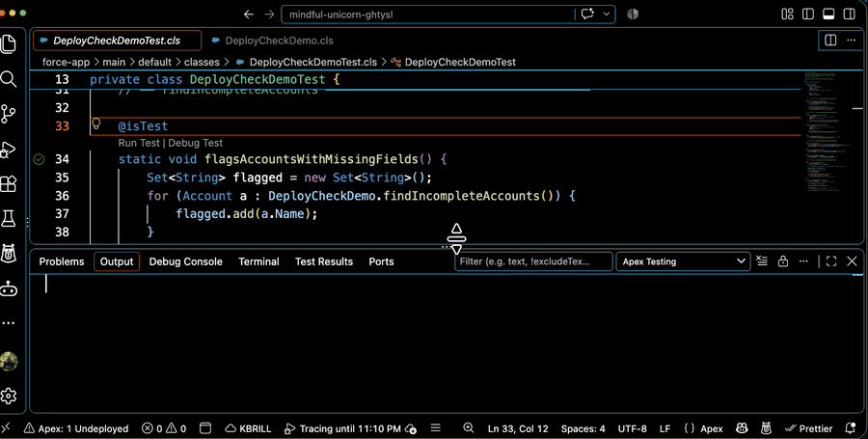Maximize the bottom panel size

click(x=831, y=261)
